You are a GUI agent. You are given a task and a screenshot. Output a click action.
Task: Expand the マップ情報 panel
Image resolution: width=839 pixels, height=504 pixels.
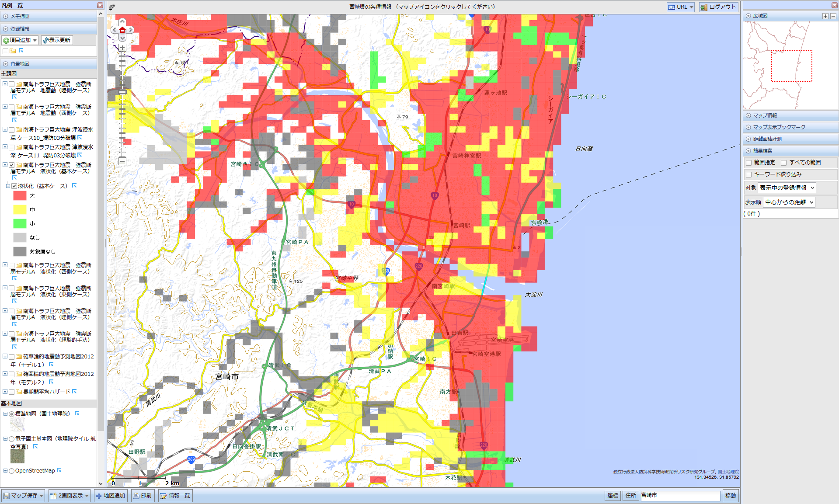point(765,115)
